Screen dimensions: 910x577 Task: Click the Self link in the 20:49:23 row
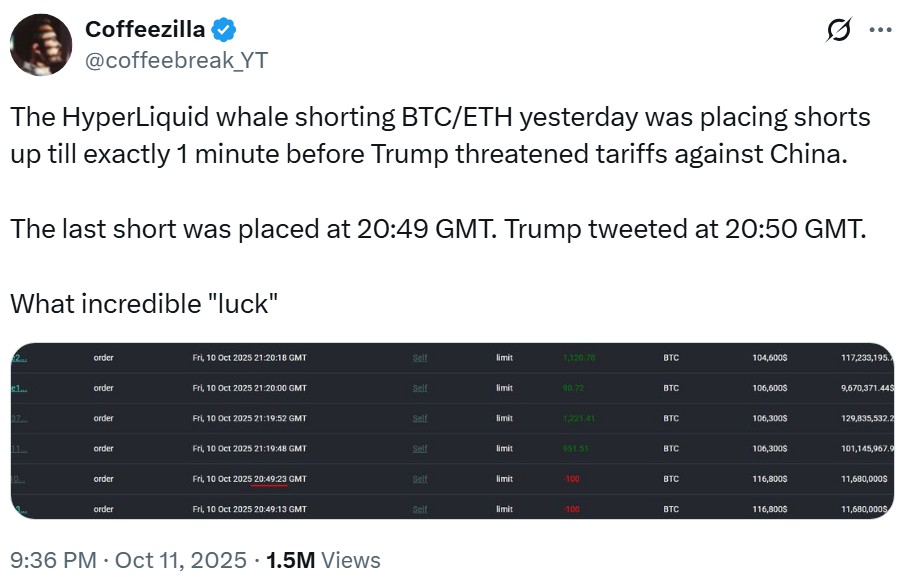420,479
